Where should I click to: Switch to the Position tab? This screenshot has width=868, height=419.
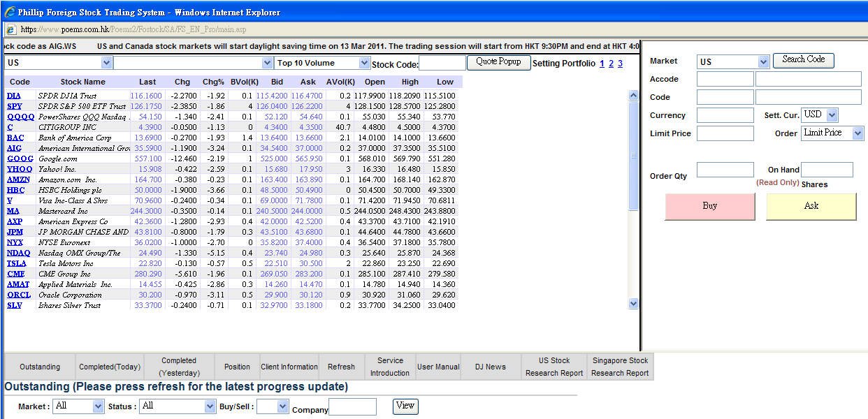(237, 367)
